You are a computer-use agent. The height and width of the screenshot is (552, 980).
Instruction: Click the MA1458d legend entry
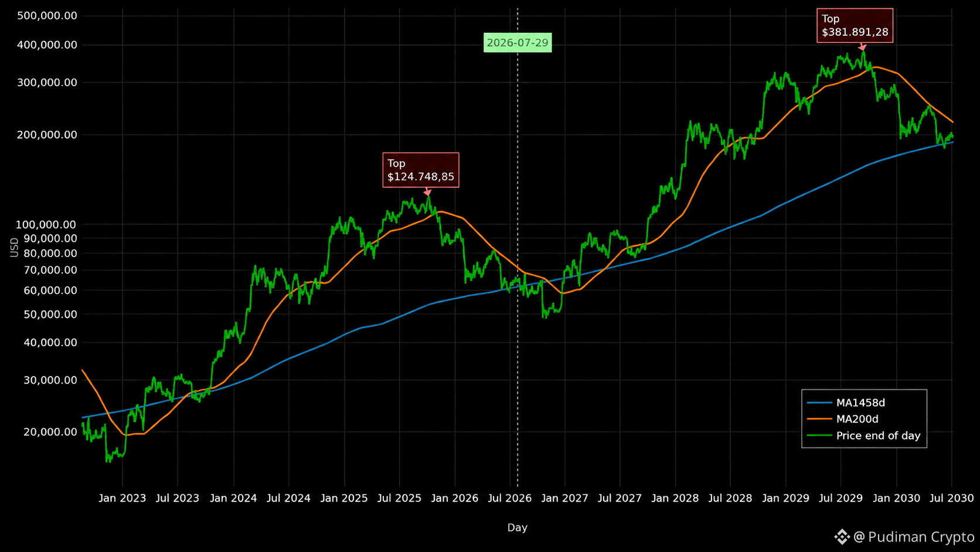pyautogui.click(x=846, y=402)
